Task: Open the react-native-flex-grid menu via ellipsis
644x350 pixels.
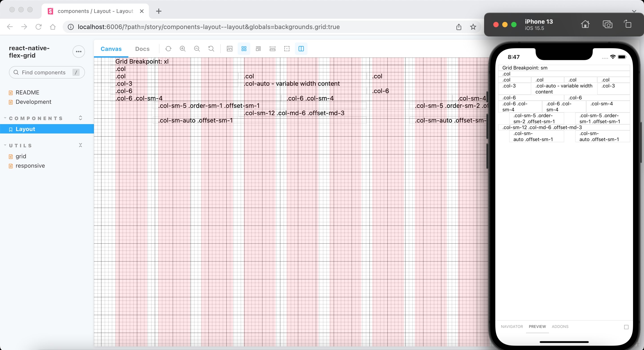Action: [x=78, y=52]
